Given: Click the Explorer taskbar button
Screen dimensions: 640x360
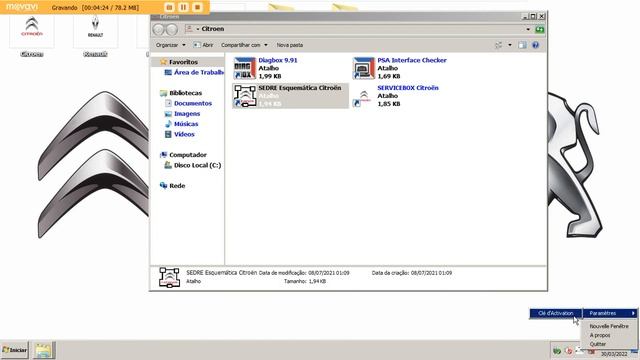Looking at the screenshot, I should coord(43,351).
